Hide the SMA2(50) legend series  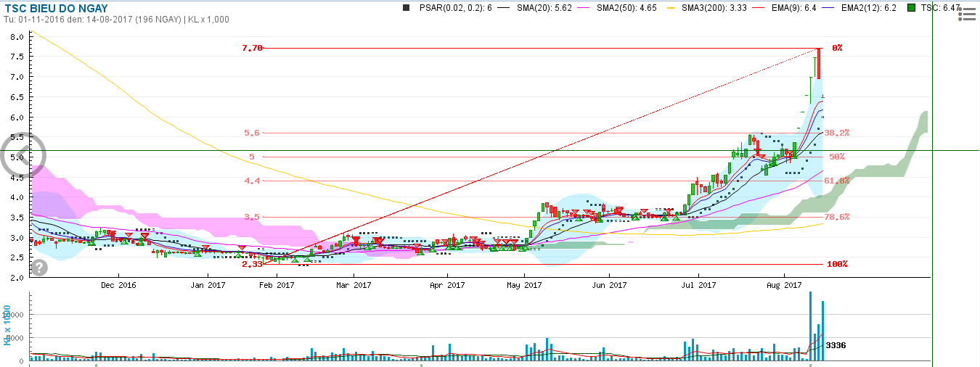click(x=625, y=7)
